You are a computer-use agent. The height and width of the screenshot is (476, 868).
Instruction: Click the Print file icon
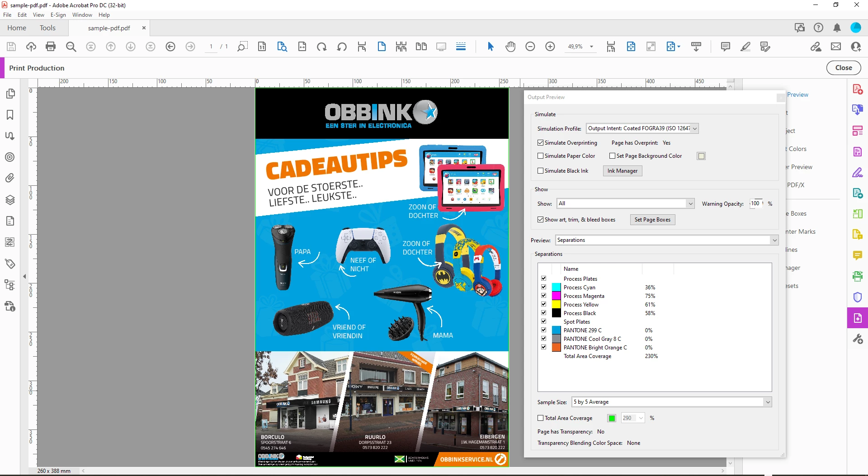pos(51,47)
